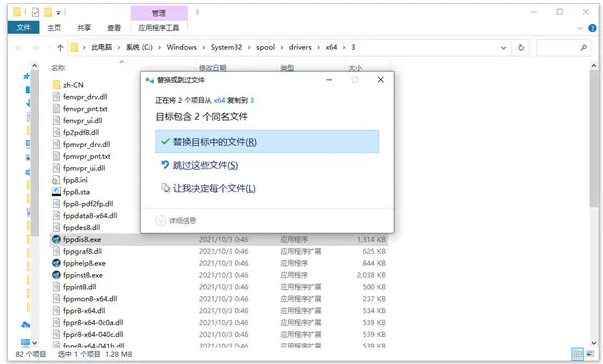Click the navigation pane scrollbar thumb
Image resolution: width=603 pixels, height=364 pixels.
[35, 153]
